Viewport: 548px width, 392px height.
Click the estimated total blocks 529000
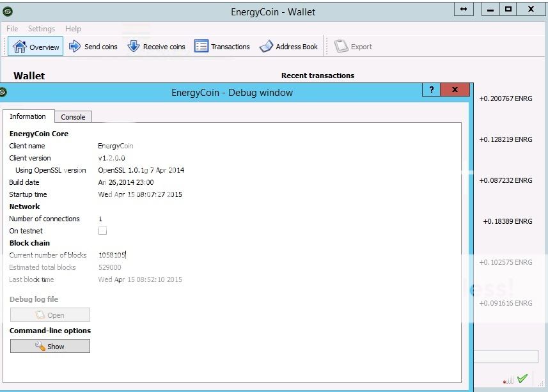coord(110,267)
